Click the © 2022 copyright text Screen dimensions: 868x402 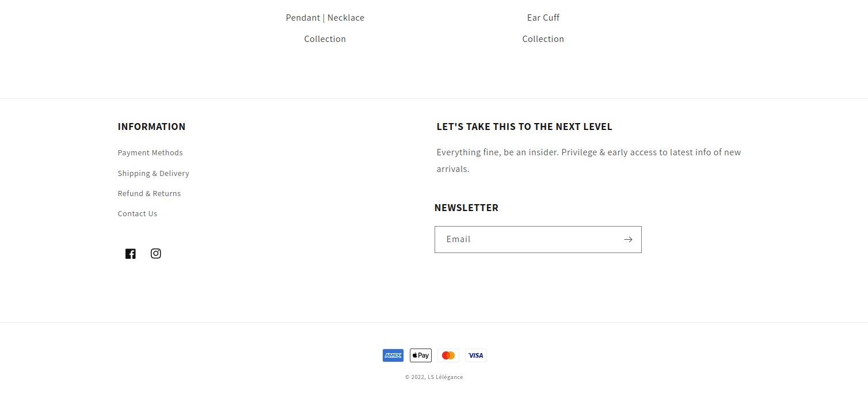(415, 377)
